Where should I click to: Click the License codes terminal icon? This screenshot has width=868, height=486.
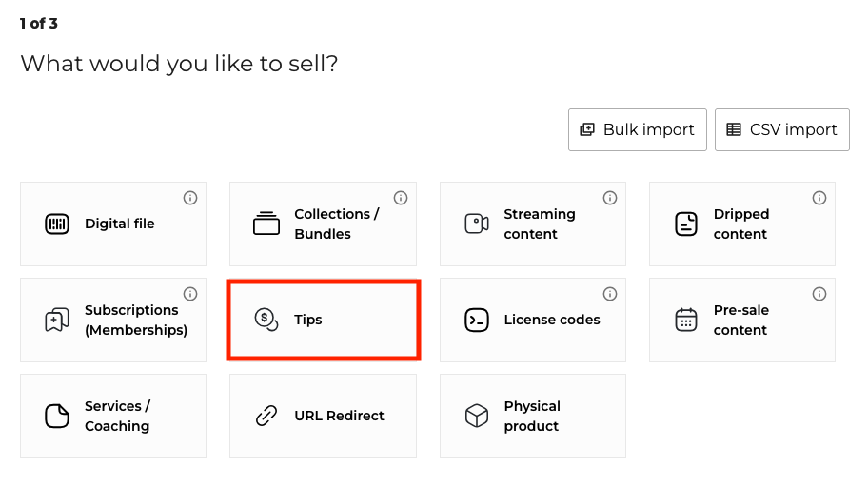476,321
